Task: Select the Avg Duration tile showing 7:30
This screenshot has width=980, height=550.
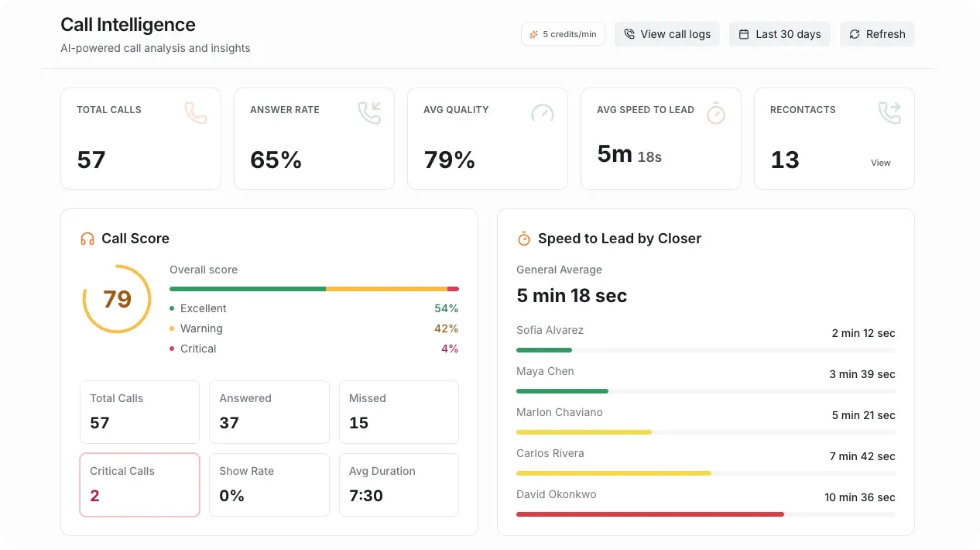Action: (399, 485)
